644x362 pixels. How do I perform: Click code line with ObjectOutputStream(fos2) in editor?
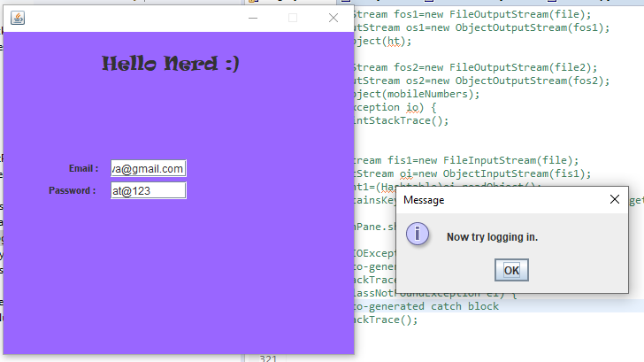(482, 81)
